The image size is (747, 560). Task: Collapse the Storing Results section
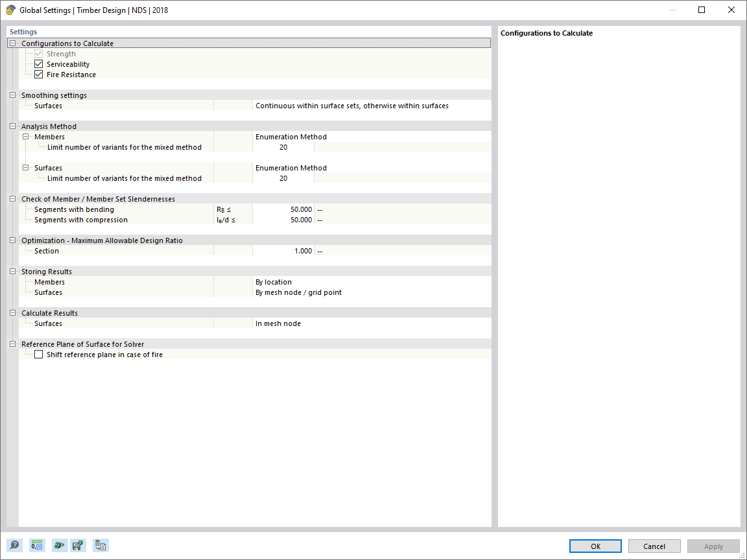(x=13, y=272)
